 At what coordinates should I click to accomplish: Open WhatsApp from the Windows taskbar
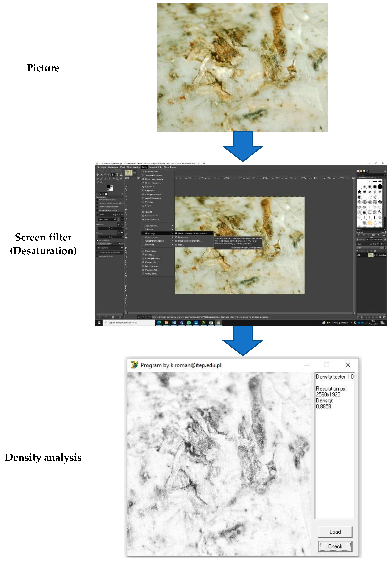[189, 323]
